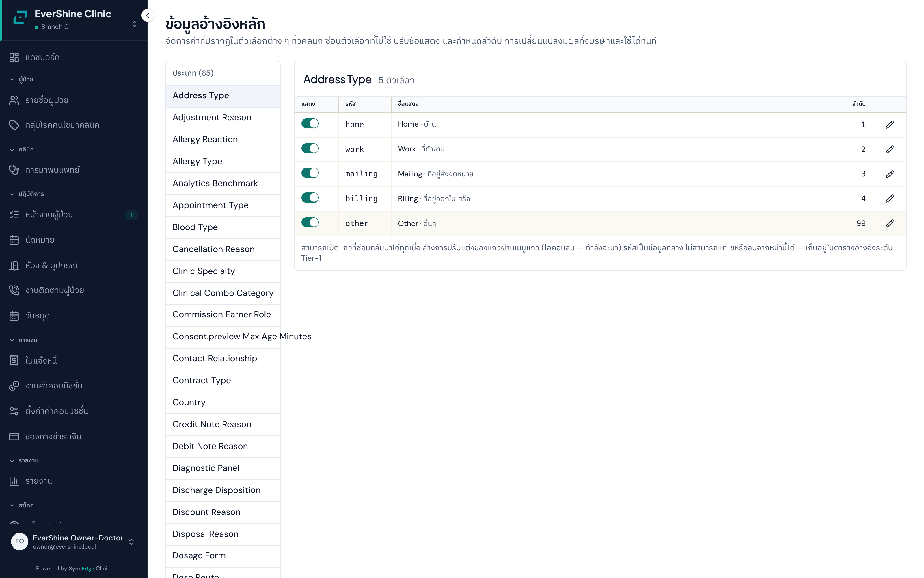This screenshot has width=924, height=578.
Task: Open the Contact Relationship category
Action: point(223,359)
